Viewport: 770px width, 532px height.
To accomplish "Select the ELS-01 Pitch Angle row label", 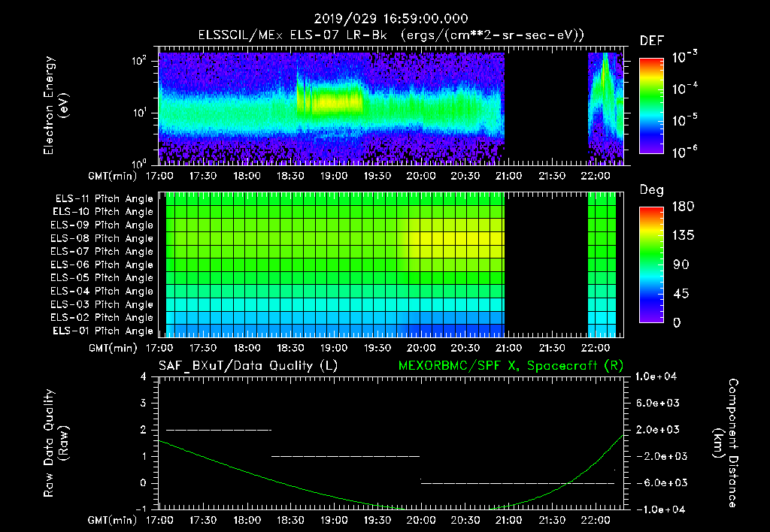I will tap(103, 331).
